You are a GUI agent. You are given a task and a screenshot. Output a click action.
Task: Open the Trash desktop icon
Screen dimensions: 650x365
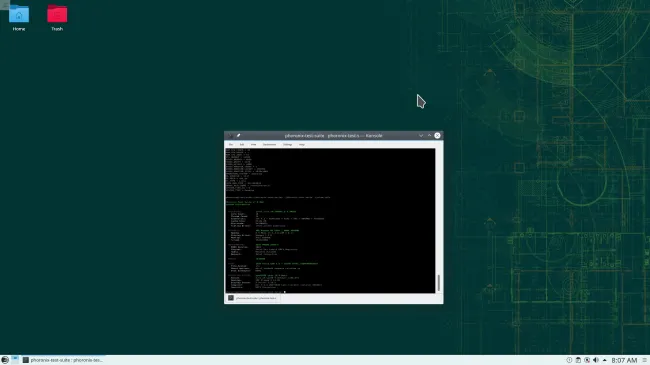[57, 18]
